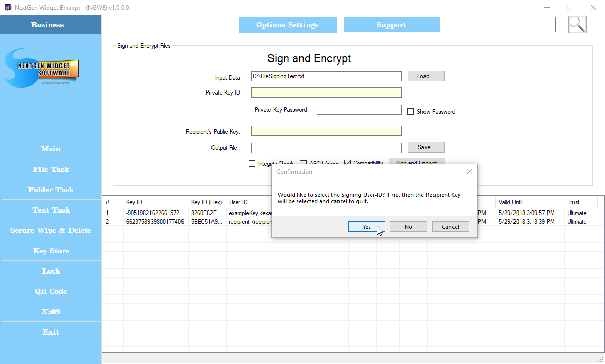Open Folder Task from sidebar

tap(51, 190)
